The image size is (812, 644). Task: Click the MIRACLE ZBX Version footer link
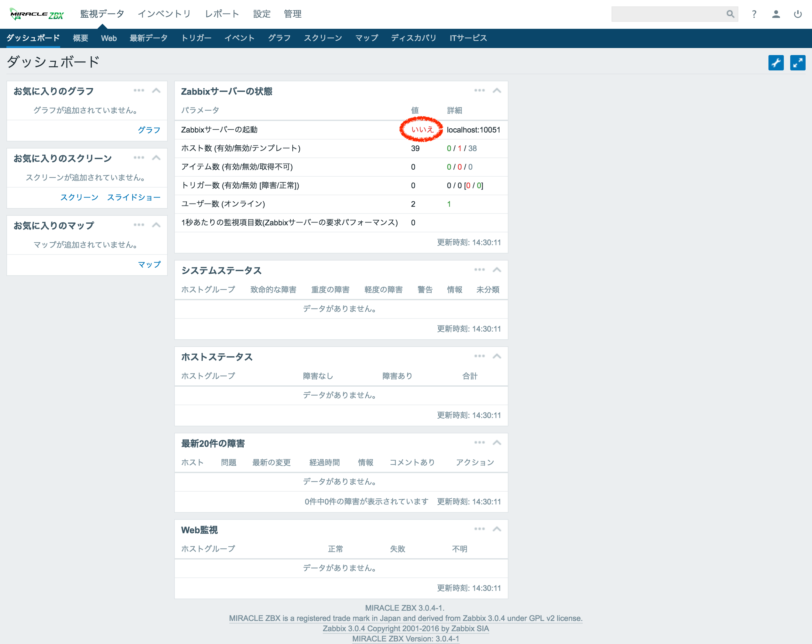406,639
